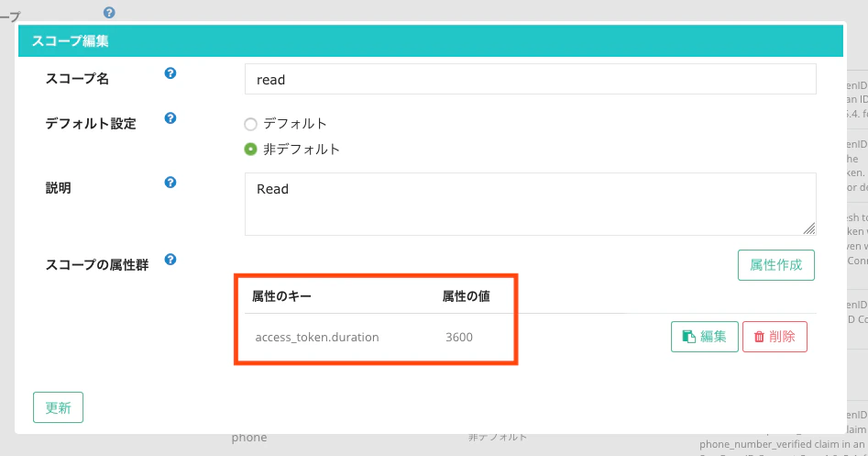Click phone row in background list
The image size is (868, 456).
(249, 437)
